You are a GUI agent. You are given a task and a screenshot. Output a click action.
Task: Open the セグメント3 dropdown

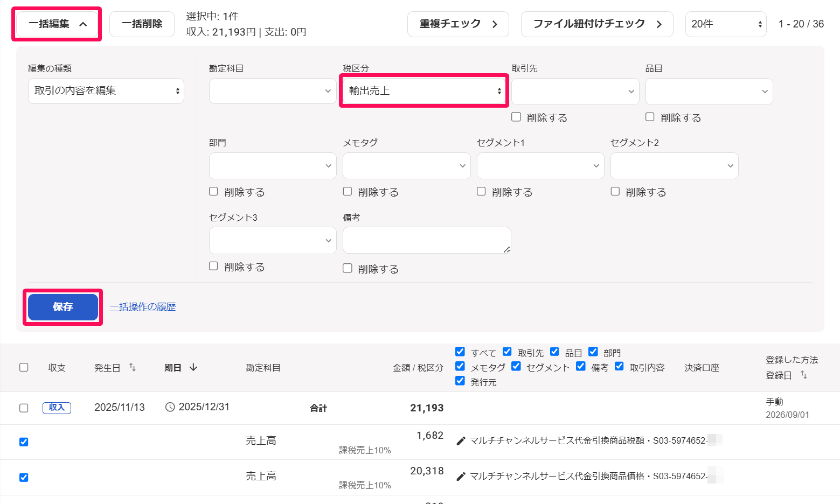[x=273, y=240]
